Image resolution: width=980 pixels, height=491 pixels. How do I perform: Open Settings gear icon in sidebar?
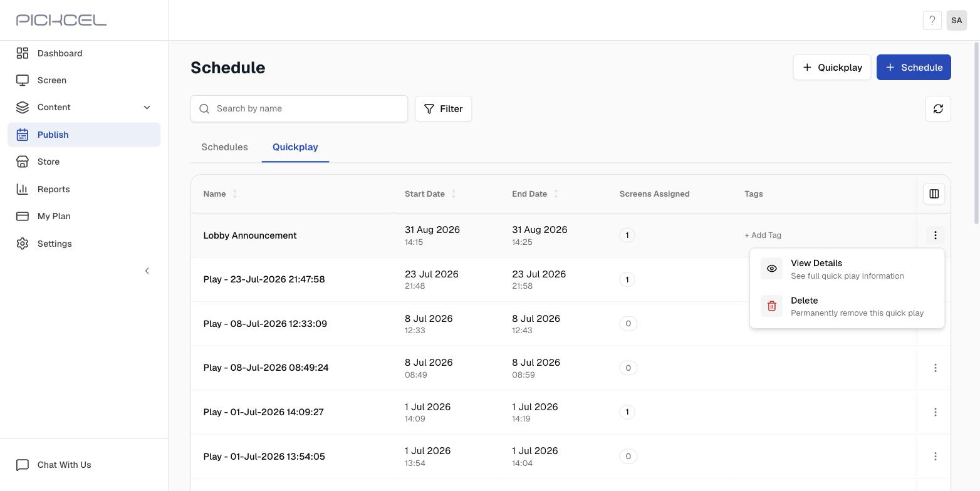coord(23,244)
